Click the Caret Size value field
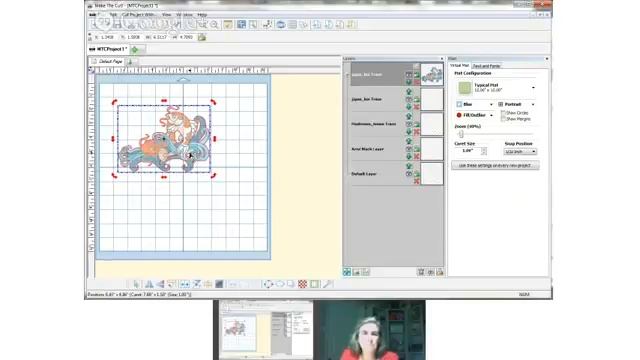Viewport: 640px width, 360px height. click(467, 151)
